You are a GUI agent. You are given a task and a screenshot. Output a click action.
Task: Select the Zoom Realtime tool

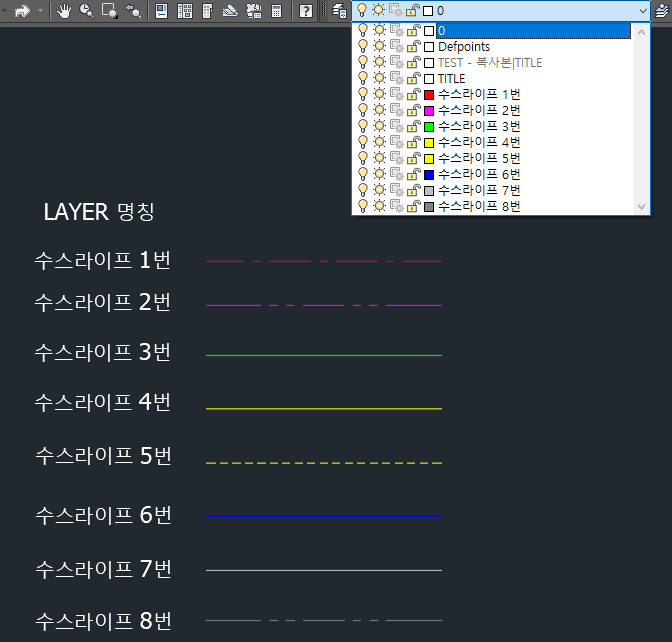point(87,11)
